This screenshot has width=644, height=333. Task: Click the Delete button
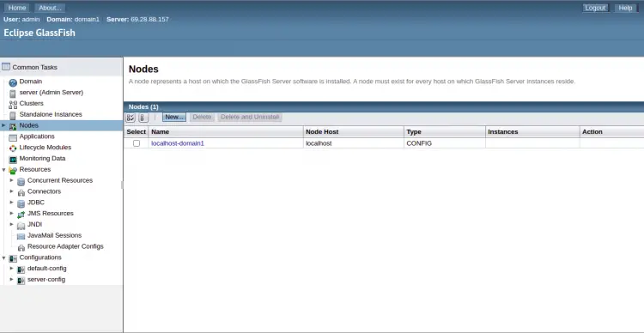pos(202,117)
